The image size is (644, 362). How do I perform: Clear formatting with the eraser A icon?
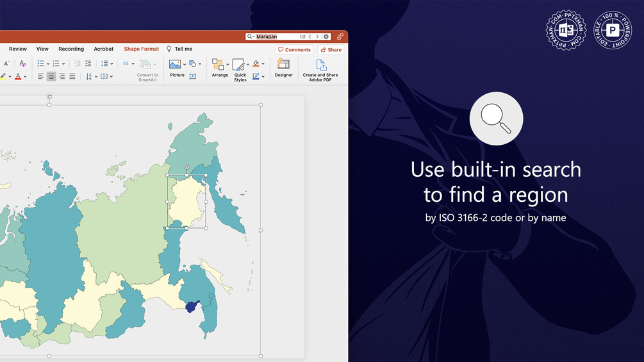click(22, 63)
